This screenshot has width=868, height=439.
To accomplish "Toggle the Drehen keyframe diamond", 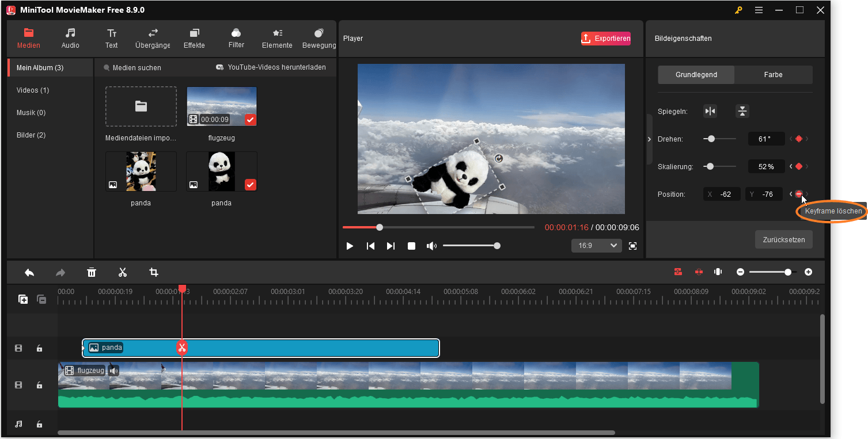I will coord(798,139).
